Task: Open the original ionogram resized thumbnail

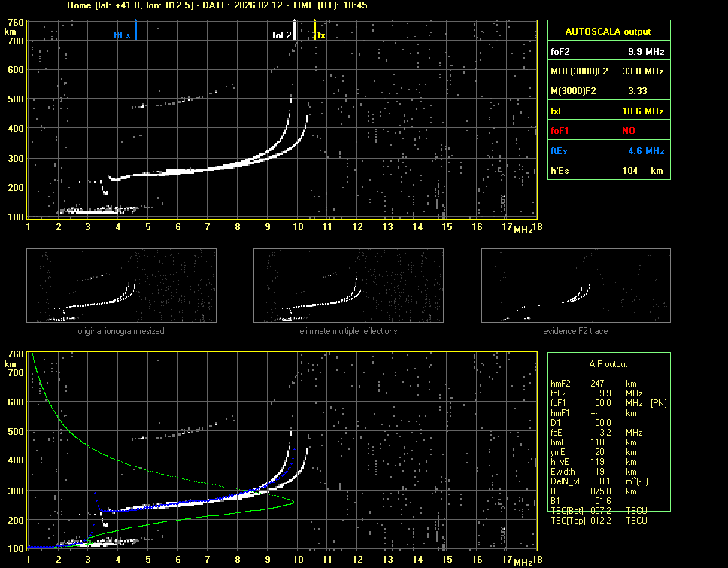Action: (121, 285)
